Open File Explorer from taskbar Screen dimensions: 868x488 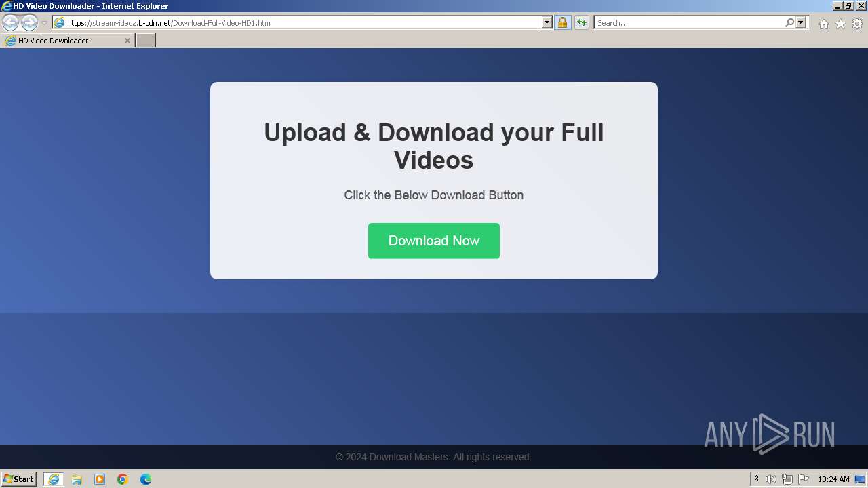click(x=77, y=479)
